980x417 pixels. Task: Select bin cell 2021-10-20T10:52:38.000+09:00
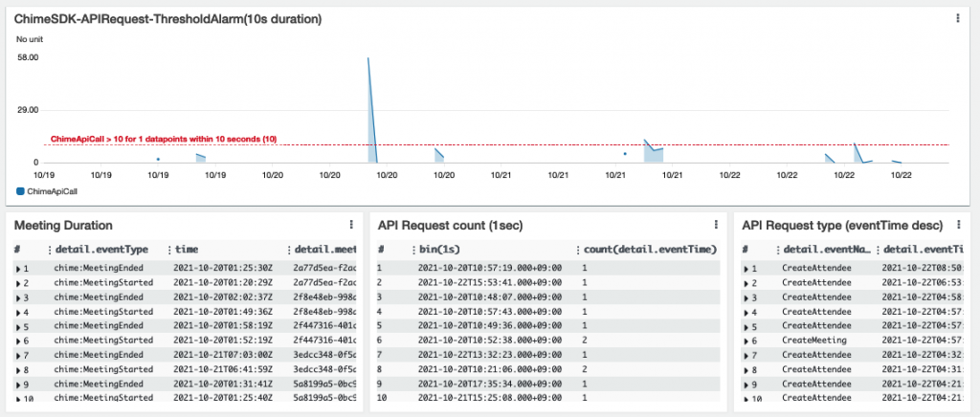[489, 340]
